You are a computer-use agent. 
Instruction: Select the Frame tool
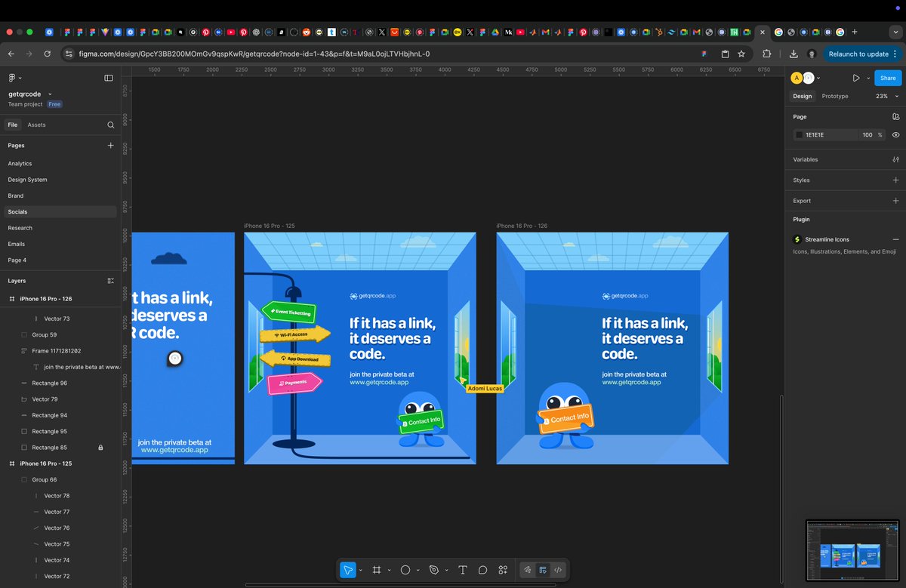(x=376, y=570)
